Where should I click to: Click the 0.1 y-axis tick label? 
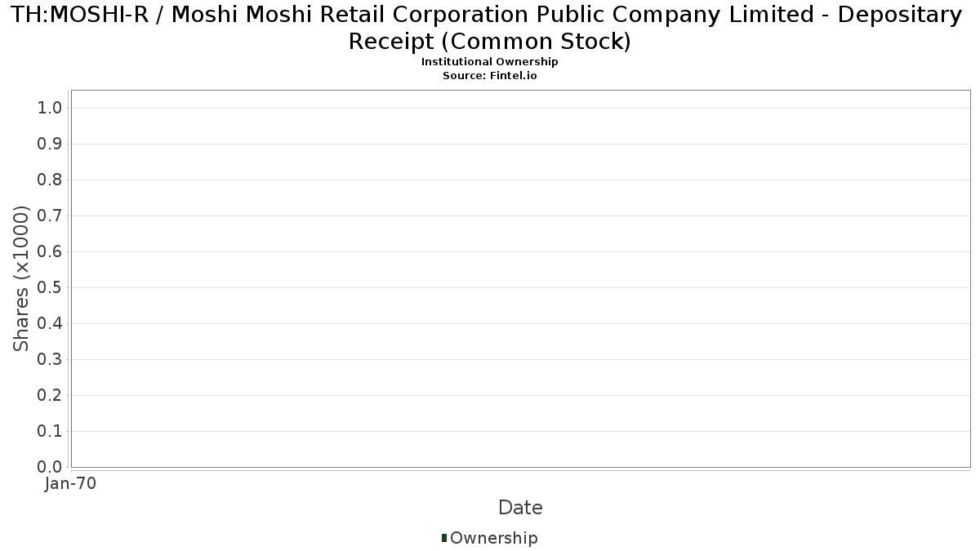(51, 432)
